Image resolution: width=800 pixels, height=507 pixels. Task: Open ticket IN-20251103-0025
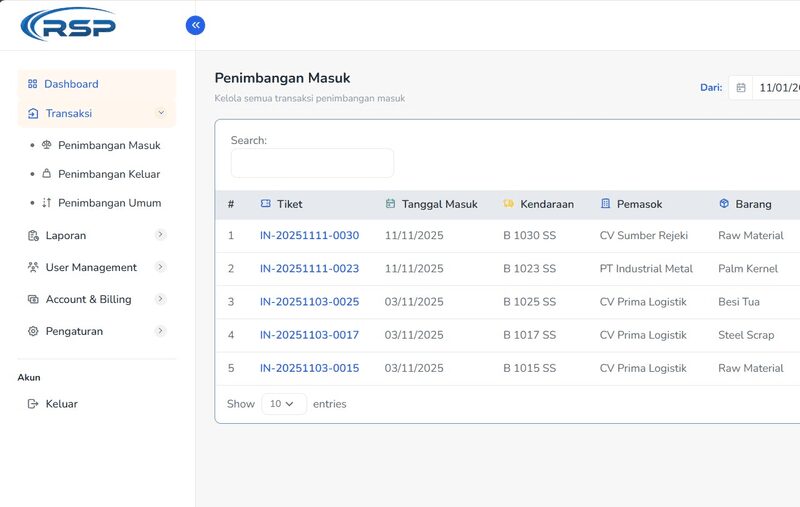[309, 302]
